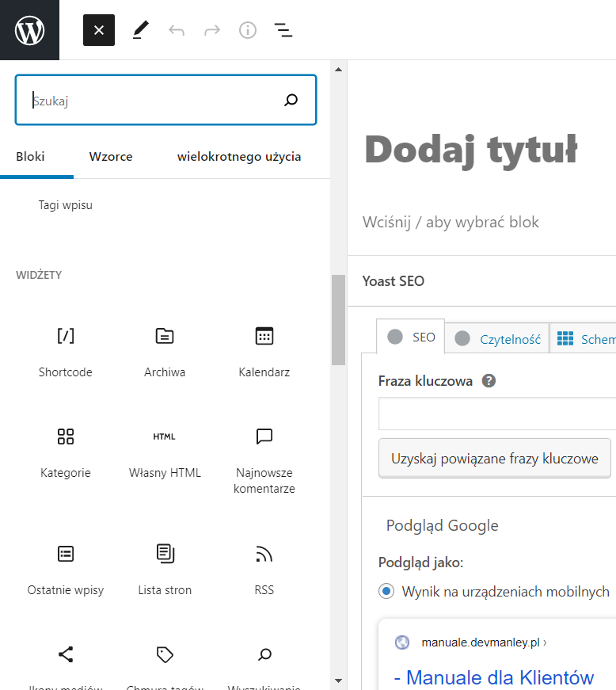The image size is (616, 690).
Task: Insert the Kalendarz block
Action: (x=264, y=350)
